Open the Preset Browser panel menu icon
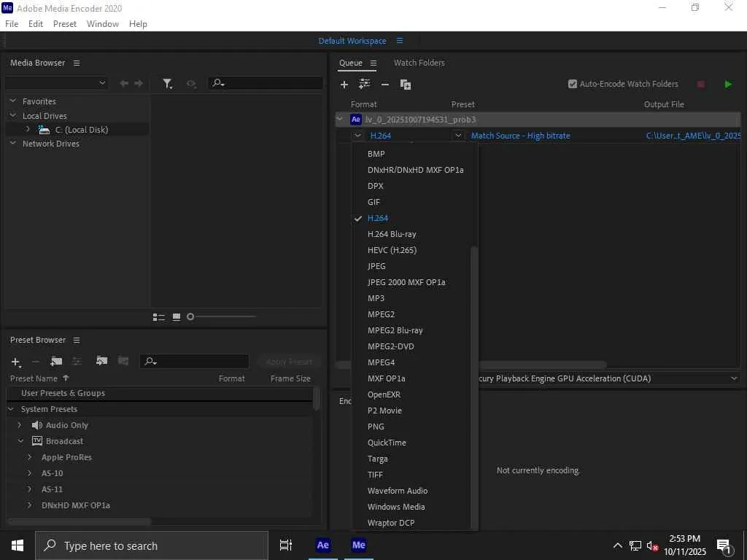Image resolution: width=747 pixels, height=560 pixels. pos(77,340)
